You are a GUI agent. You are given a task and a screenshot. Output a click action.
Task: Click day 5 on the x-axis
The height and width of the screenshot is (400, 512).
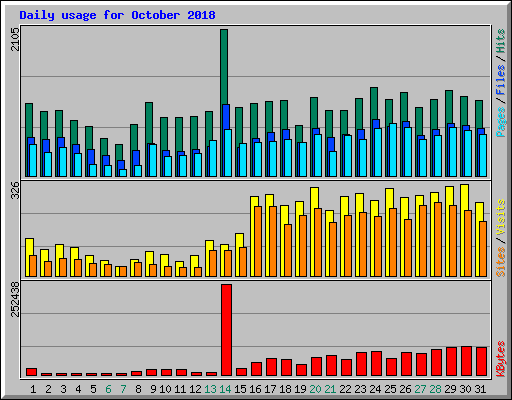tap(93, 389)
